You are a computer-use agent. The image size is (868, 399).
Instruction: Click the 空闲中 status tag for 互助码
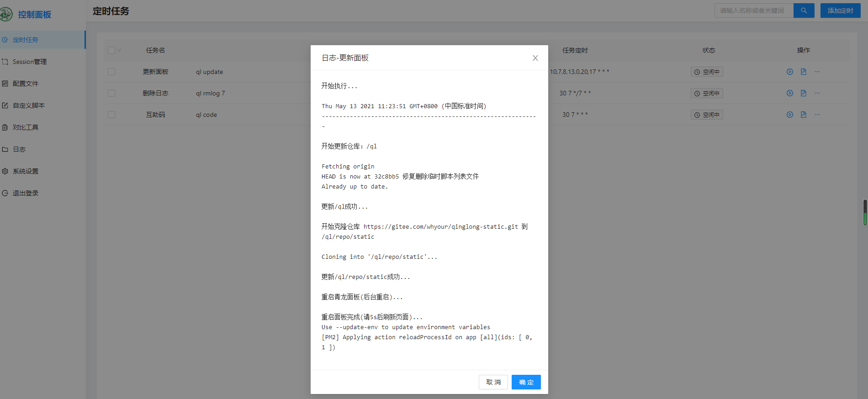pyautogui.click(x=707, y=115)
